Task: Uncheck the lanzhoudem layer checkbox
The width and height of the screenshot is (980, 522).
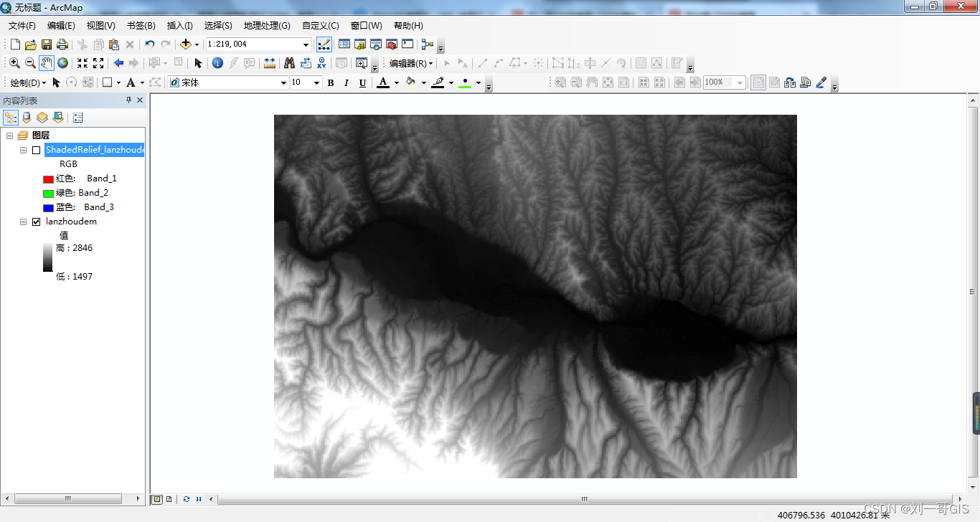Action: (x=36, y=222)
